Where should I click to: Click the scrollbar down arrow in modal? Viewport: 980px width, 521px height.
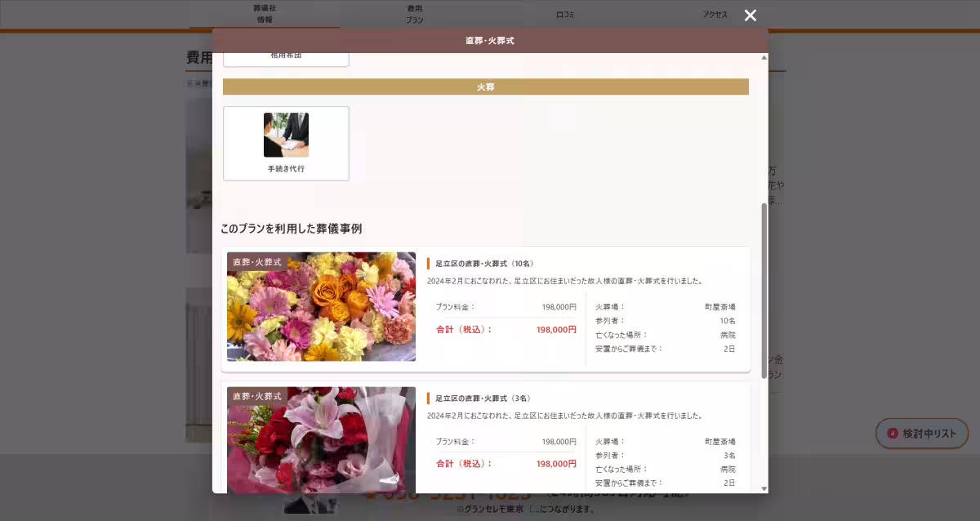click(x=764, y=488)
